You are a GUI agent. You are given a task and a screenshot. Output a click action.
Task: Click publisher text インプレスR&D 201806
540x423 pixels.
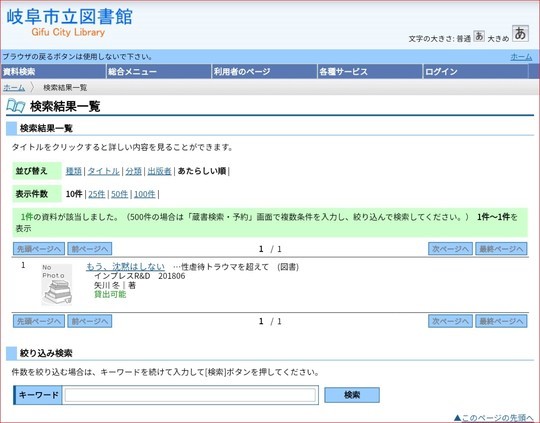tap(139, 276)
